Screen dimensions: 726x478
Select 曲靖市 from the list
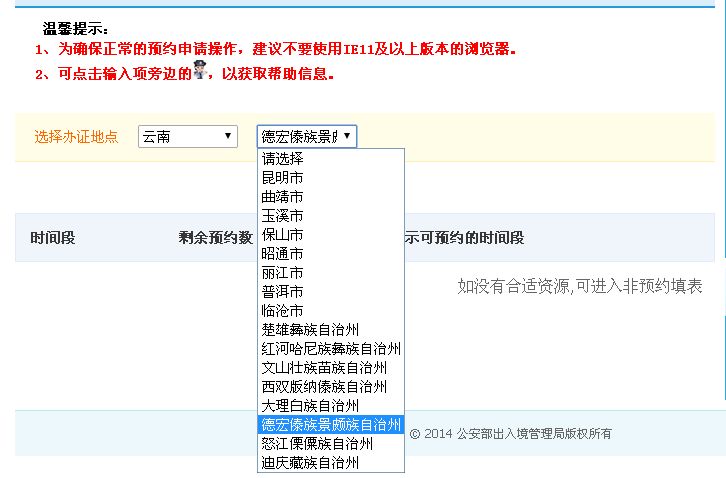(x=331, y=197)
